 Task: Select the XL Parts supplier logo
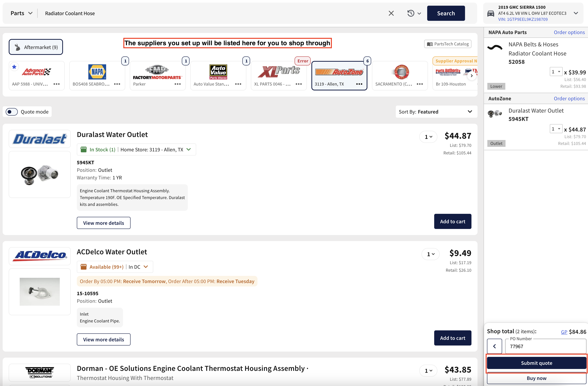(279, 72)
